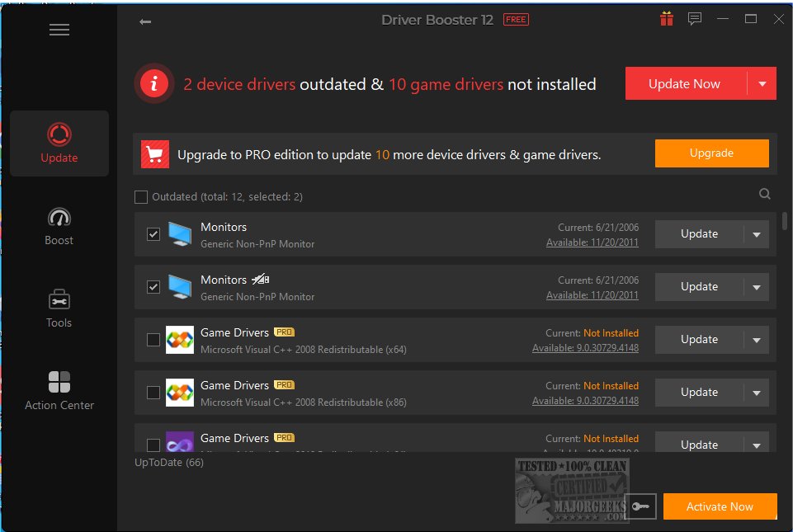Update the first Generic Non-PnP Monitor

pos(699,234)
